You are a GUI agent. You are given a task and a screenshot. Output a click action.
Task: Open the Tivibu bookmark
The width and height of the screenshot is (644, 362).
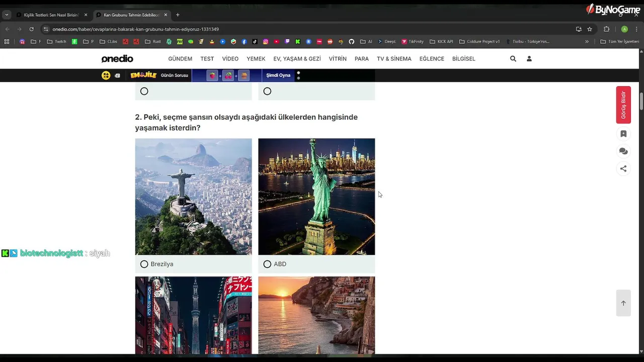[x=528, y=42]
